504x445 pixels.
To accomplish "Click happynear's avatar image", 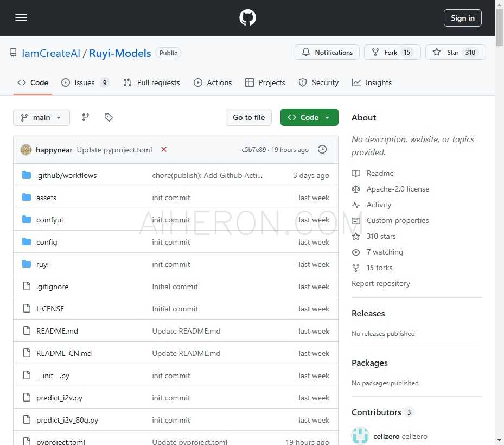I will click(x=26, y=150).
